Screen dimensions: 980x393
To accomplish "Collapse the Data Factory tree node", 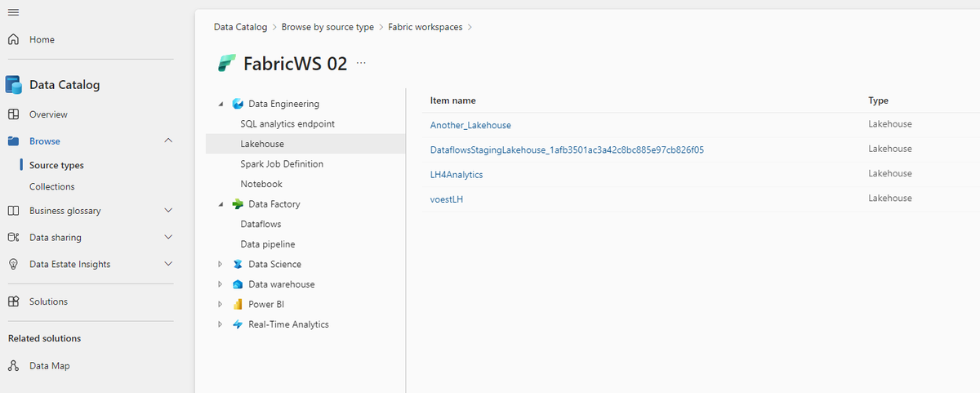I will pyautogui.click(x=220, y=204).
